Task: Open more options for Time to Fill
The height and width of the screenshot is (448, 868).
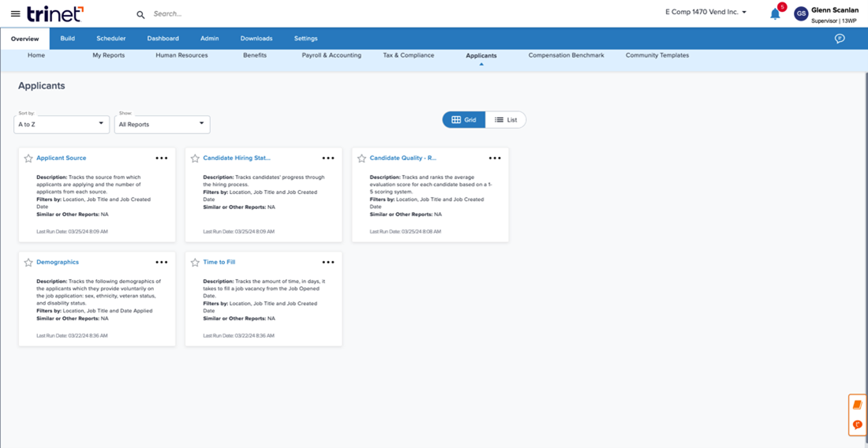Action: tap(328, 262)
